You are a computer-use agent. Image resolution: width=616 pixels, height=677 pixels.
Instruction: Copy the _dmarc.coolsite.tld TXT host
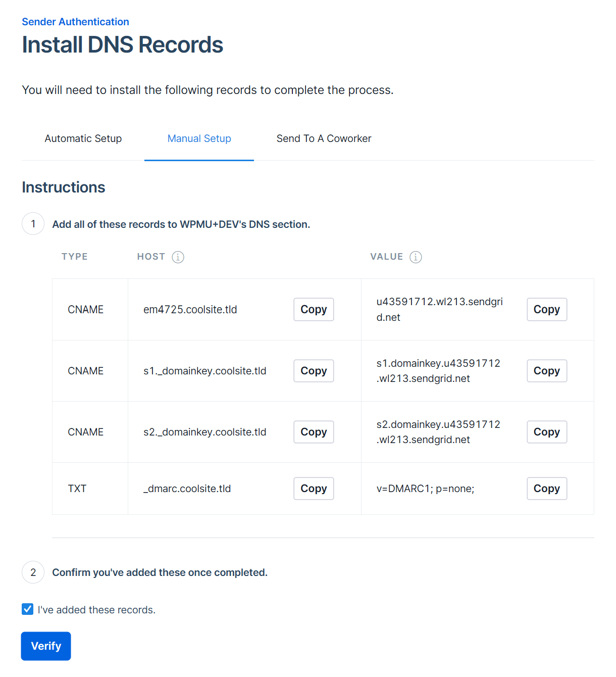(x=313, y=488)
